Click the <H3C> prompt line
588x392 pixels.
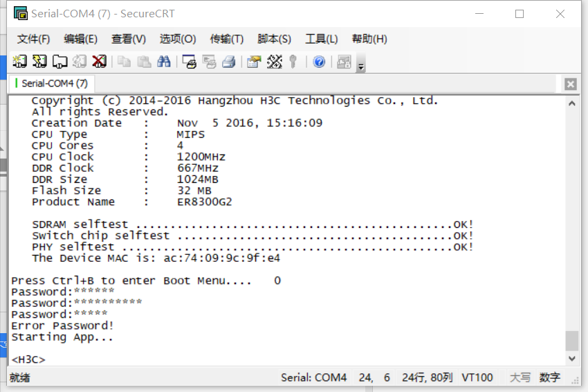[28, 359]
